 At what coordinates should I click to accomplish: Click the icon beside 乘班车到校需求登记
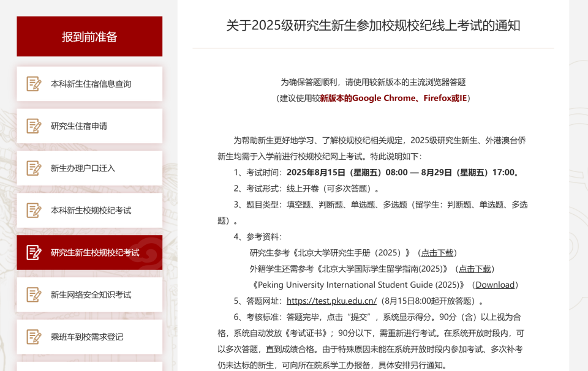click(x=33, y=336)
